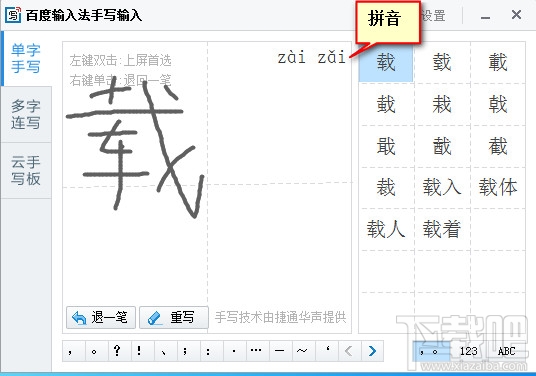Screen dimensions: 536x376
Task: Switch to ABC letter mode
Action: (507, 351)
